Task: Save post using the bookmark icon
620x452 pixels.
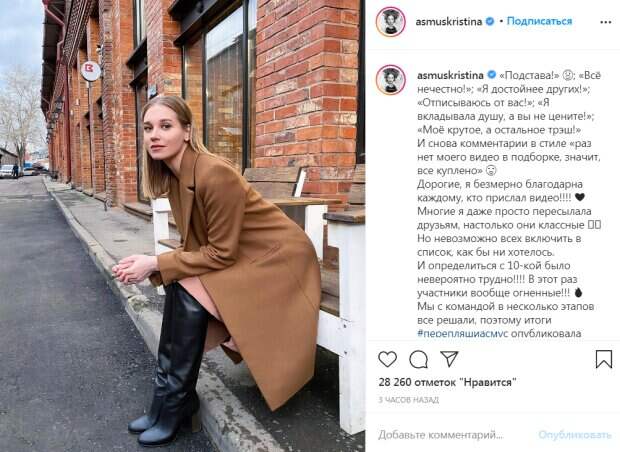Action: click(x=603, y=359)
